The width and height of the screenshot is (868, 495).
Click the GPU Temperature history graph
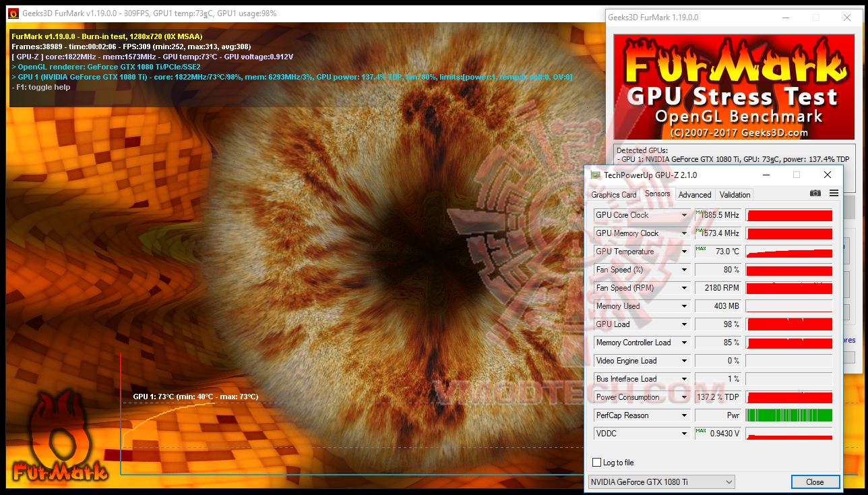(789, 252)
